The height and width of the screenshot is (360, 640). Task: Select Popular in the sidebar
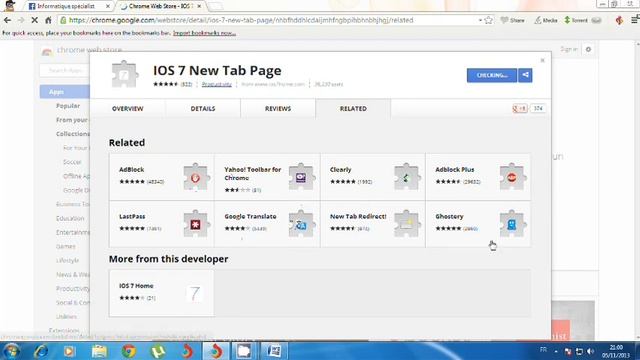(68, 106)
